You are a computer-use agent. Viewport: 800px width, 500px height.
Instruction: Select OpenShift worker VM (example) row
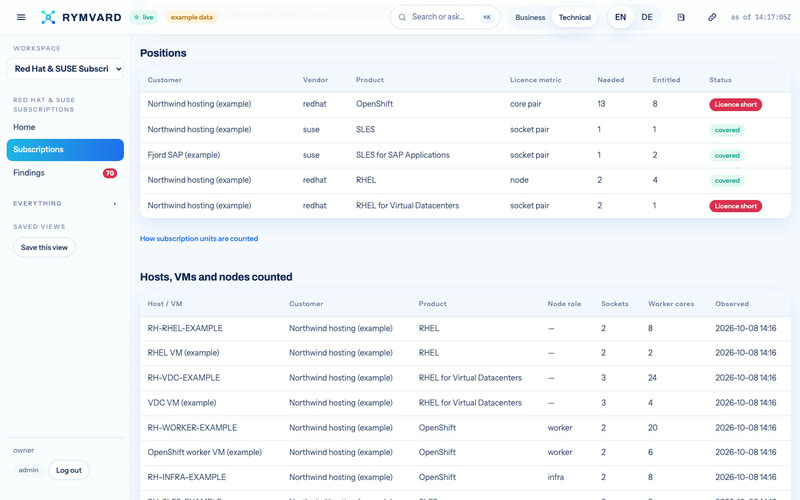[465, 453]
